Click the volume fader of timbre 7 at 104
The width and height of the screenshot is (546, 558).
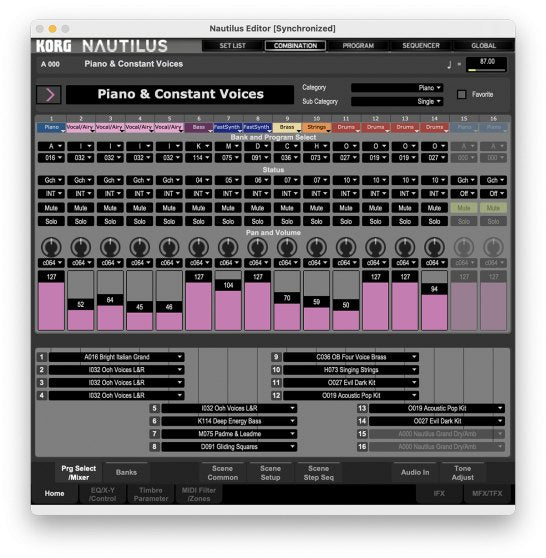228,301
